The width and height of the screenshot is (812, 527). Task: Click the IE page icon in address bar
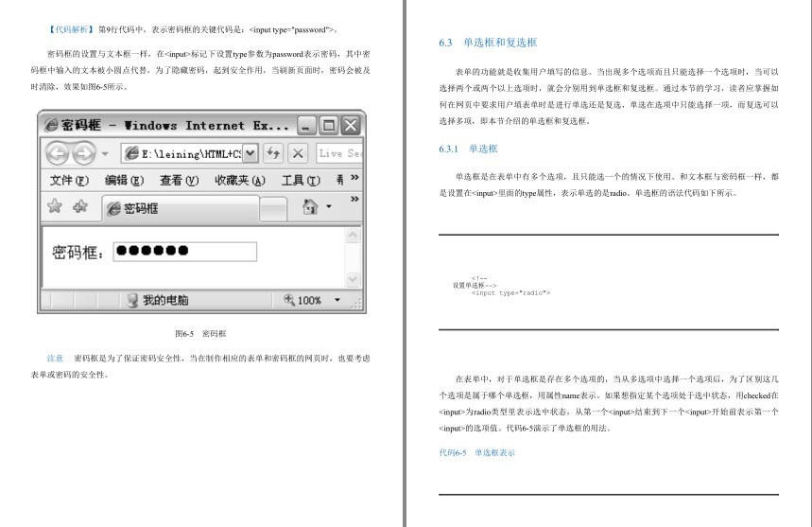coord(132,153)
